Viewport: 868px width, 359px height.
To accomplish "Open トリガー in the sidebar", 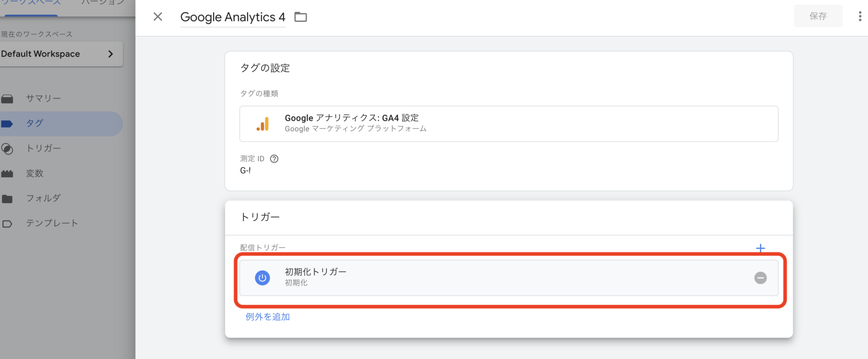I will [x=43, y=148].
